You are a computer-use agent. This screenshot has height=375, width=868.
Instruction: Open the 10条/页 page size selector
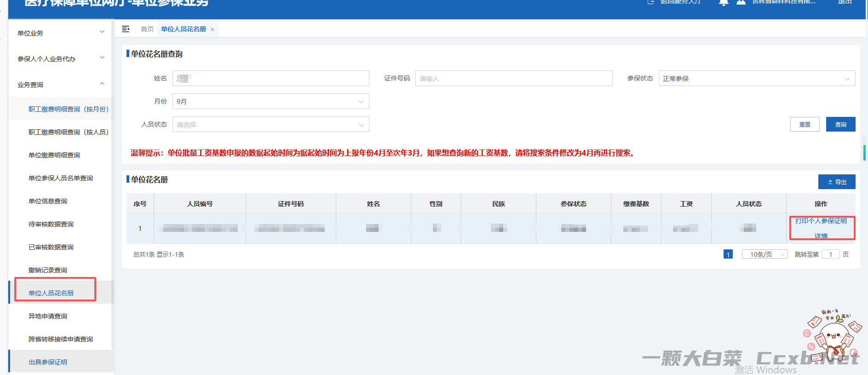point(765,254)
